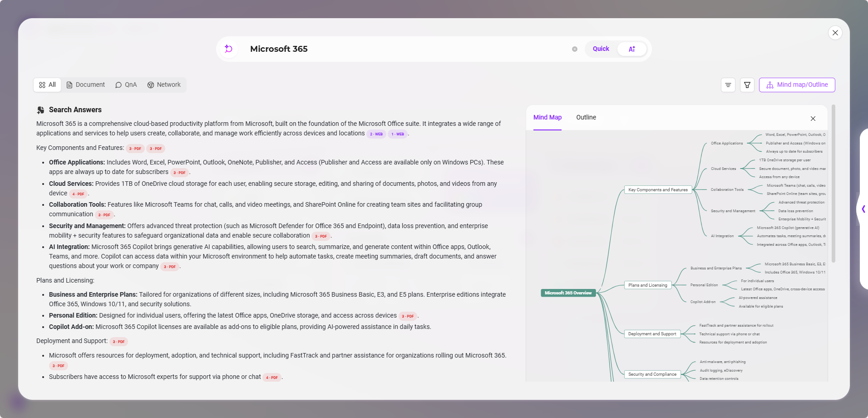Screen dimensions: 868x418
Task: Open the QnA results tab
Action: pos(126,85)
